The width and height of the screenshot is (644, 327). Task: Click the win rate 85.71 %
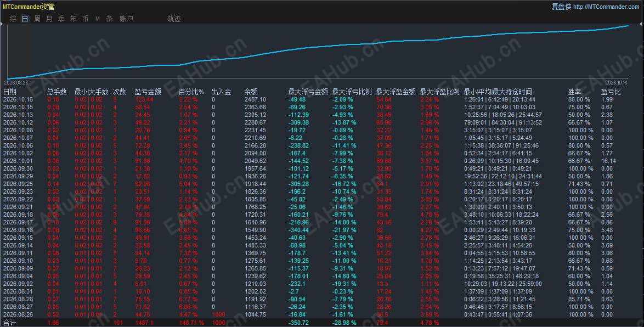pos(579,299)
